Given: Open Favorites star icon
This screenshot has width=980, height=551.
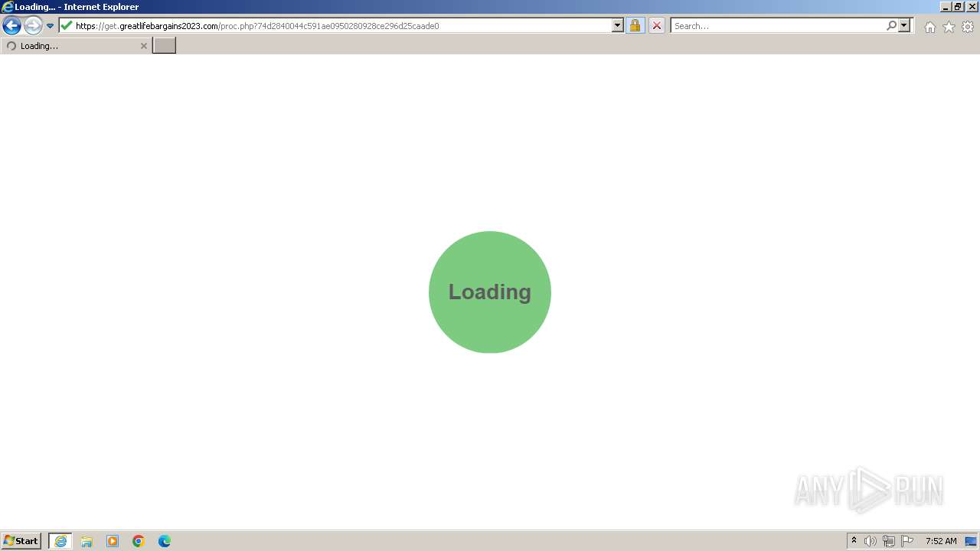Looking at the screenshot, I should pyautogui.click(x=949, y=27).
